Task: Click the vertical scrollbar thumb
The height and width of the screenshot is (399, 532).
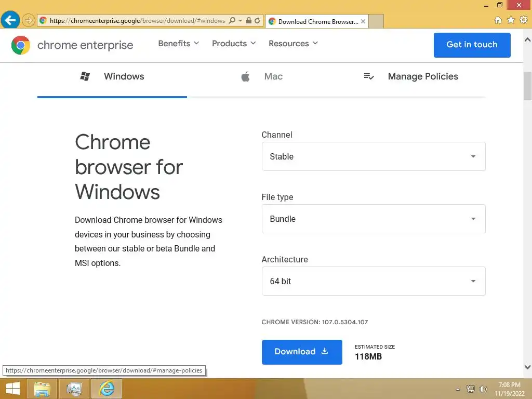Action: (x=528, y=86)
